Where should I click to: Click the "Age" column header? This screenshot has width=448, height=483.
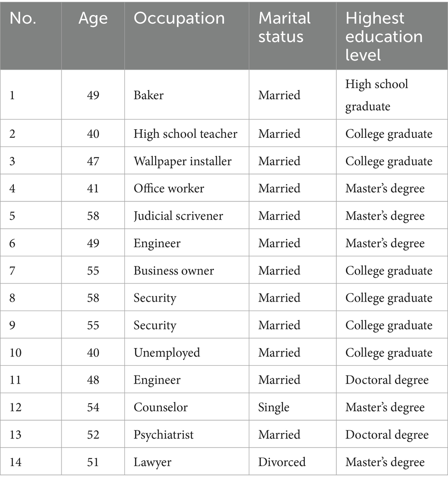(93, 18)
